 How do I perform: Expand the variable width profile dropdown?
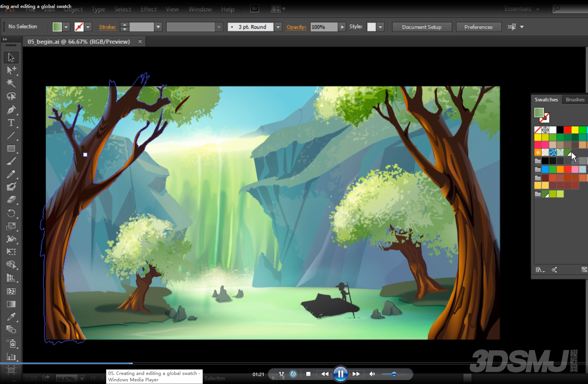click(x=219, y=27)
